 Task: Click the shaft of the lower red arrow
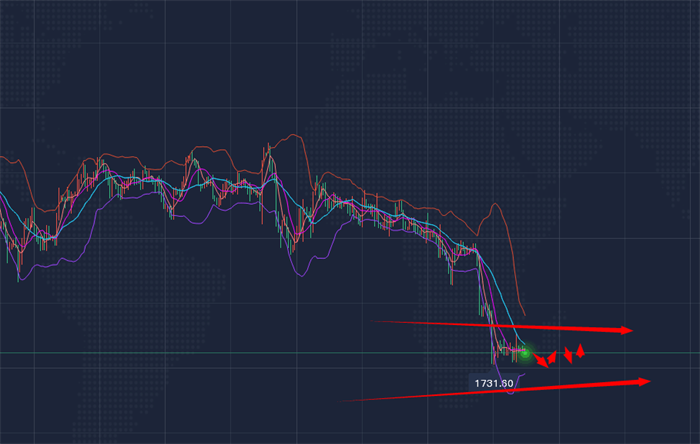click(500, 390)
